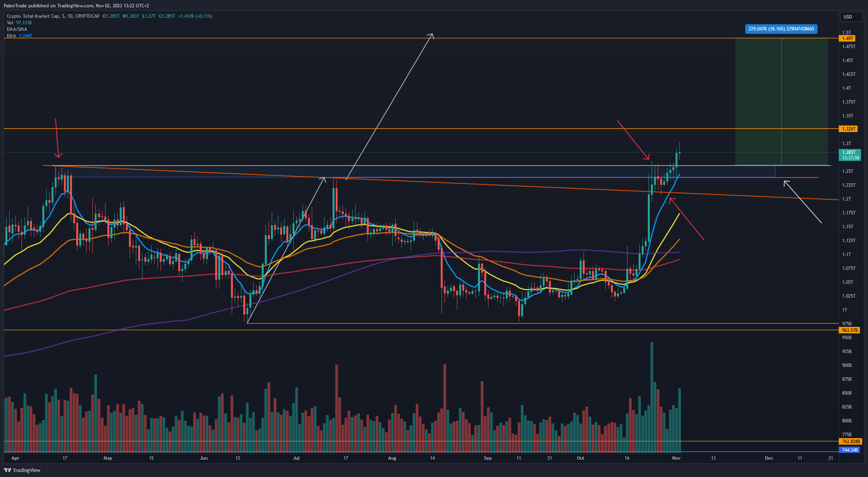Click the 14 date label on time axis
This screenshot has width=868, height=477.
click(x=432, y=458)
